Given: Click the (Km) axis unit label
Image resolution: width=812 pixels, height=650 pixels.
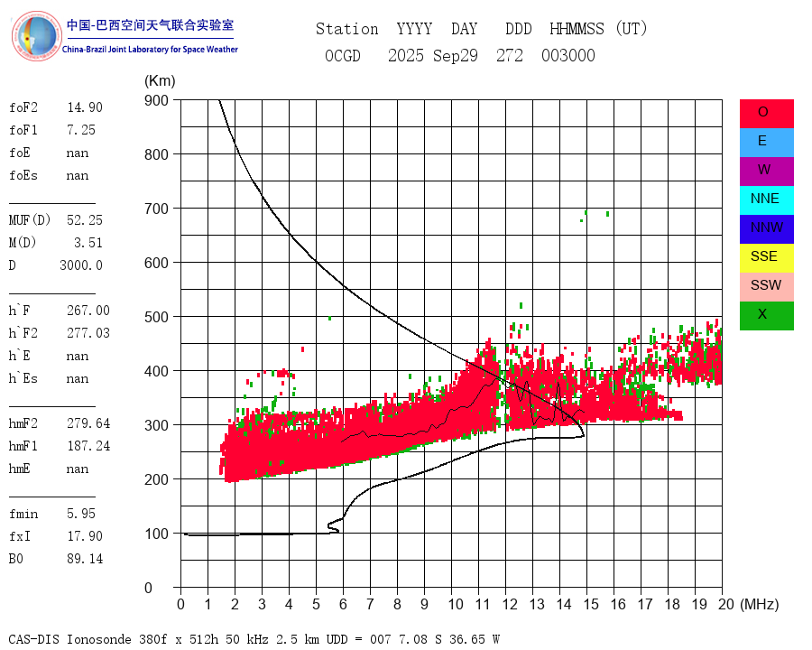Looking at the screenshot, I should point(160,81).
